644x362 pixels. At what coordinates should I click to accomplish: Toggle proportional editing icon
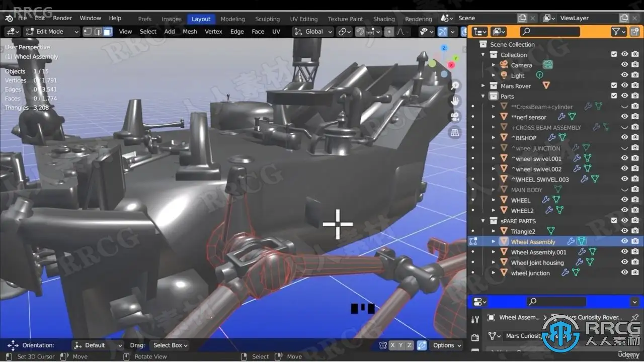coord(388,32)
